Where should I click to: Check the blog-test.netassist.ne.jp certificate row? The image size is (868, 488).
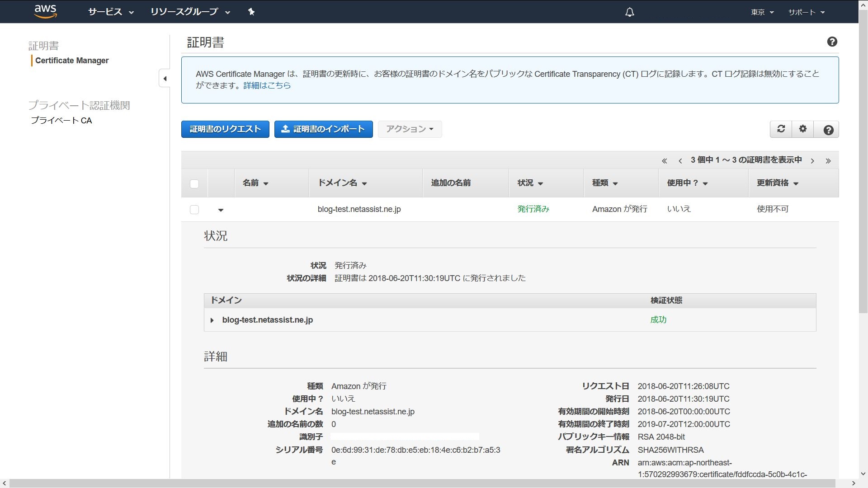click(194, 210)
